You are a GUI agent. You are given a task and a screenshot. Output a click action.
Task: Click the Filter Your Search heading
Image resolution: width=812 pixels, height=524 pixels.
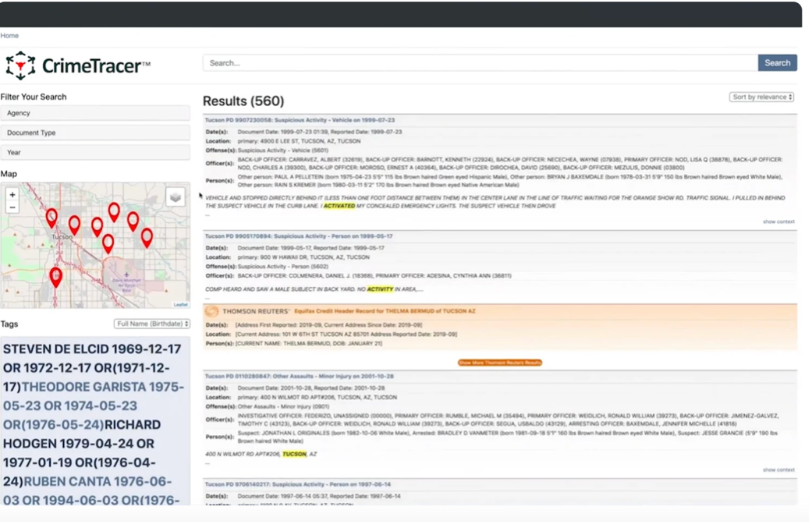pyautogui.click(x=34, y=97)
